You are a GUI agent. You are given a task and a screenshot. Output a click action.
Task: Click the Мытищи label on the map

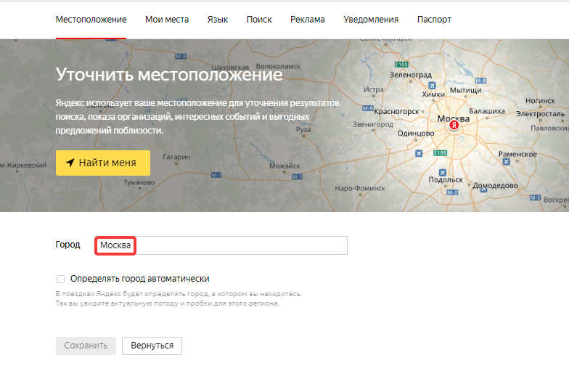[x=466, y=90]
